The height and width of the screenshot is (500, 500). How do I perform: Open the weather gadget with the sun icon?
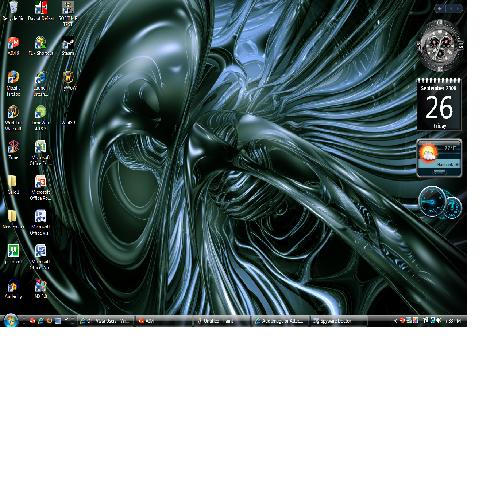click(x=439, y=158)
